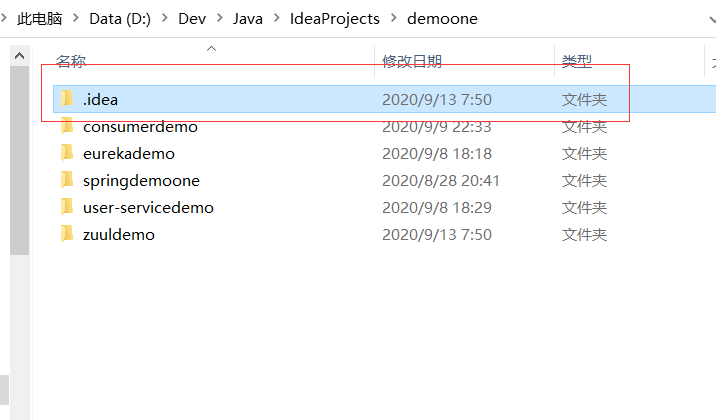Select the user-servicedemo folder icon
The height and width of the screenshot is (420, 716).
click(x=67, y=206)
